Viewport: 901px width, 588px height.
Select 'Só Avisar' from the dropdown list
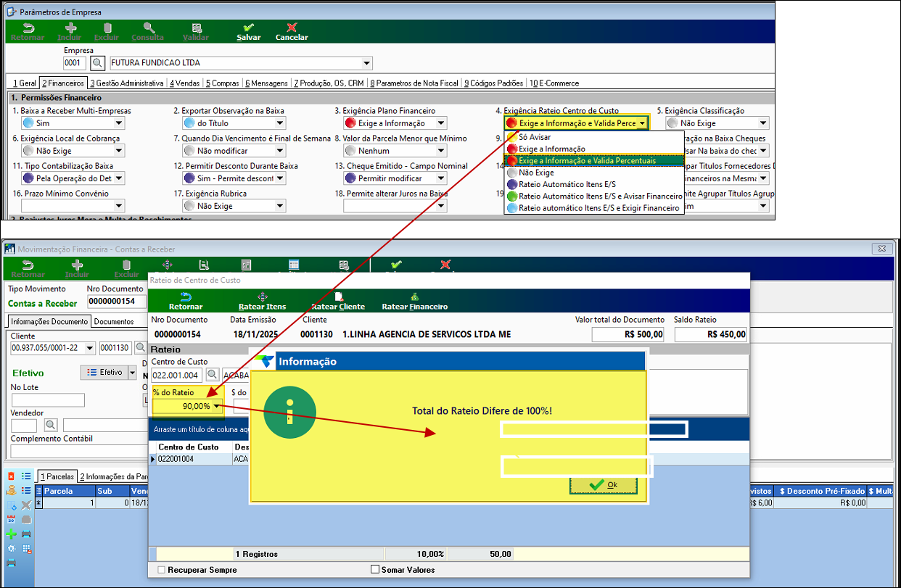535,137
